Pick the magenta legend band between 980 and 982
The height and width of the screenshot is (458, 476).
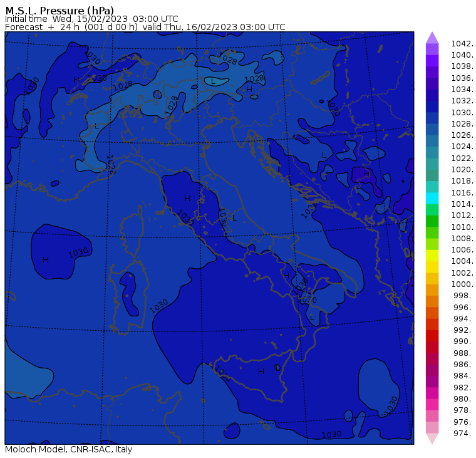pos(432,393)
